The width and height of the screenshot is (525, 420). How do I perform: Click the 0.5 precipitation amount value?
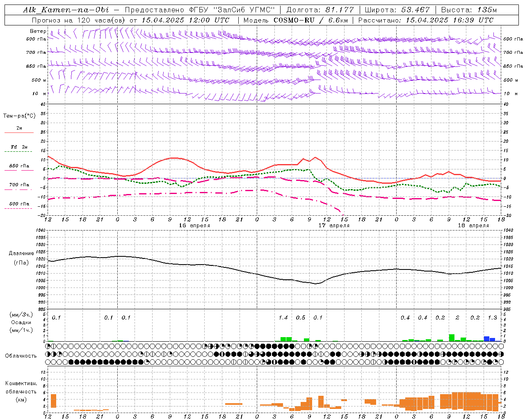click(x=301, y=318)
